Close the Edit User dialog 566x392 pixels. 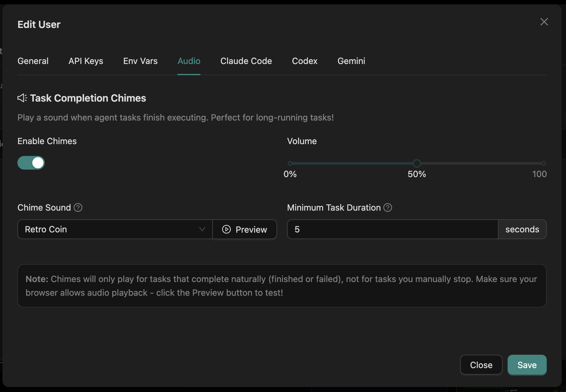tap(481, 365)
